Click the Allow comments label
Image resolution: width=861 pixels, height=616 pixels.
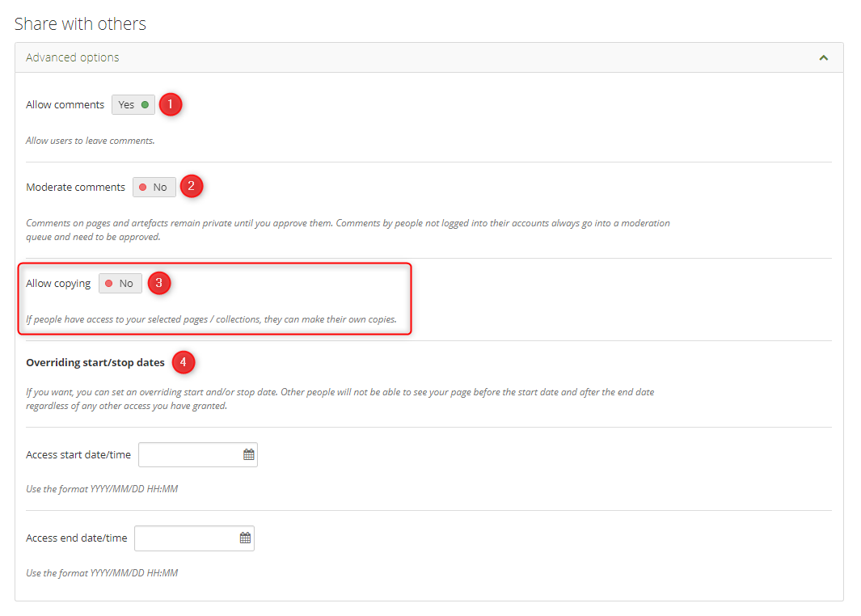click(65, 105)
